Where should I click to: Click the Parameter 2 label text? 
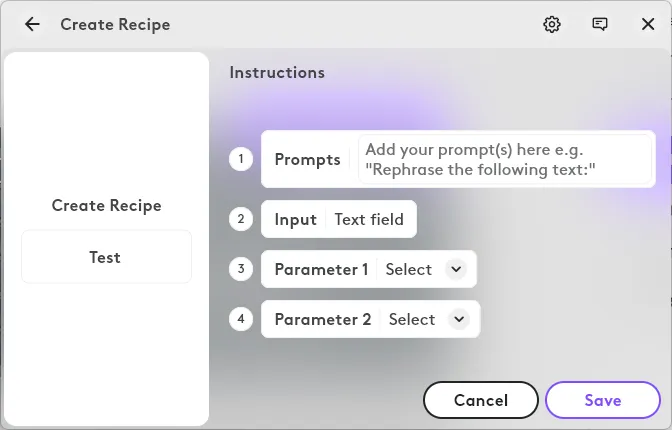click(x=323, y=319)
